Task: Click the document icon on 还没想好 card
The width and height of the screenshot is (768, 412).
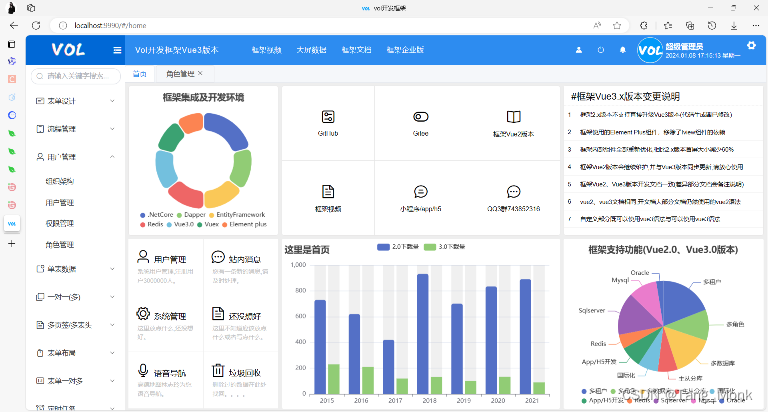Action: [218, 314]
